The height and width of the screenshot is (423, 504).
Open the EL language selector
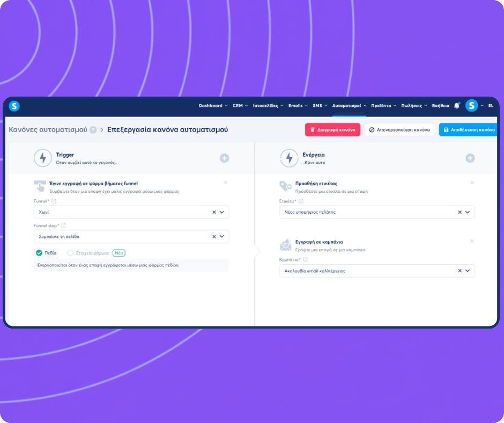pyautogui.click(x=491, y=106)
